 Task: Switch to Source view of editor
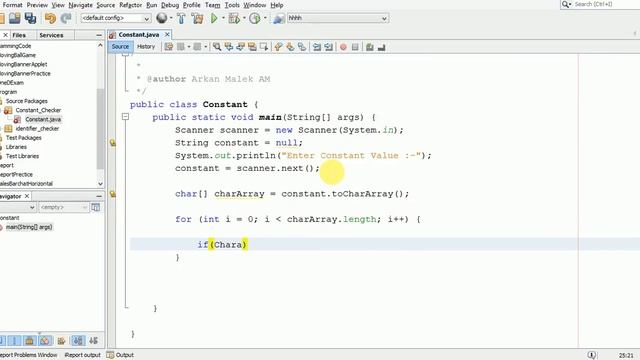pyautogui.click(x=120, y=47)
